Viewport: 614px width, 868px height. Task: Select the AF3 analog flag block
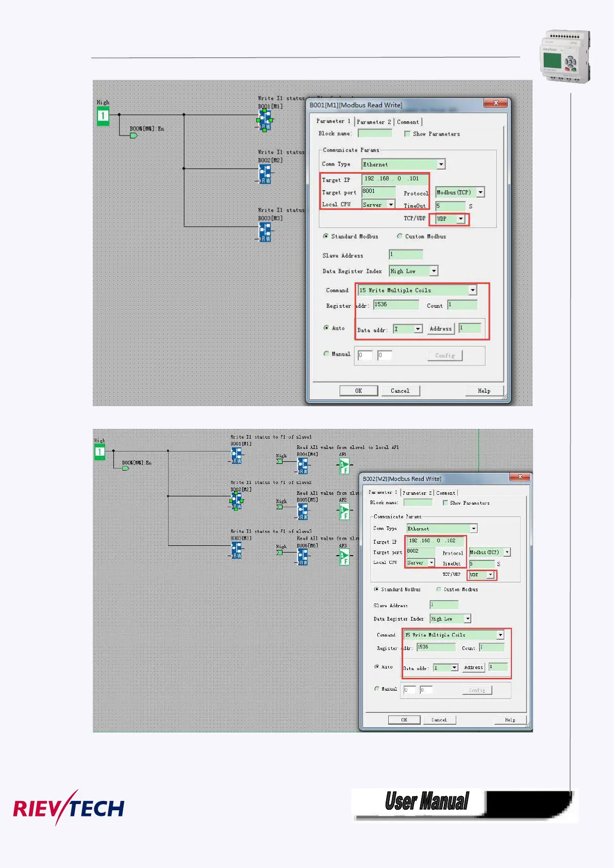click(x=344, y=557)
